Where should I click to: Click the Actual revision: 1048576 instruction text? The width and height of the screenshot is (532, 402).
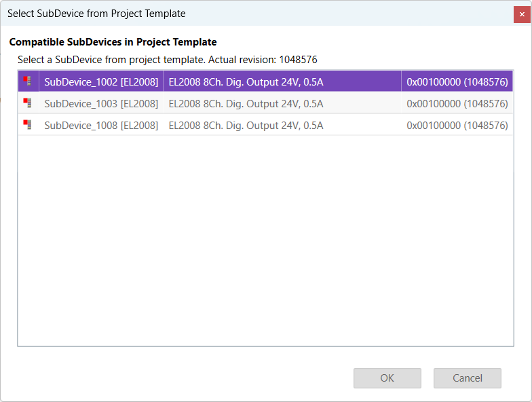[167, 60]
